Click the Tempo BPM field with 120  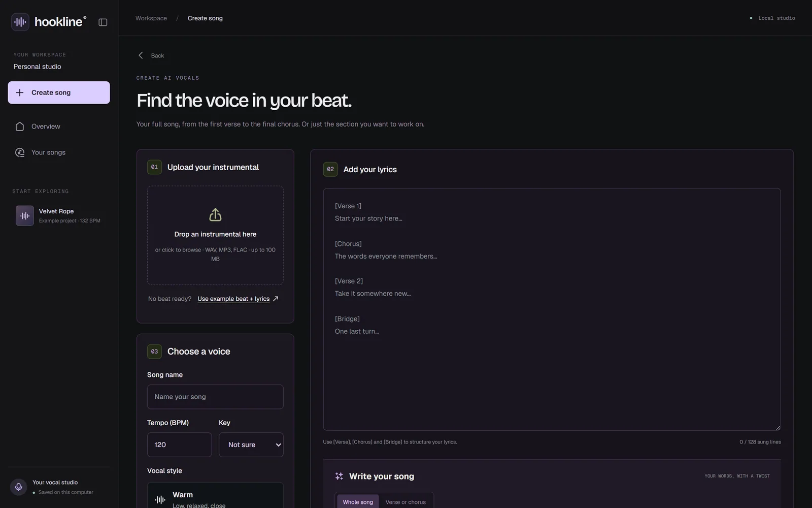tap(180, 444)
